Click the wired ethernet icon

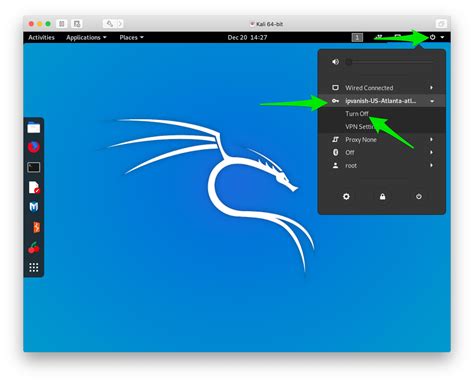coord(335,88)
